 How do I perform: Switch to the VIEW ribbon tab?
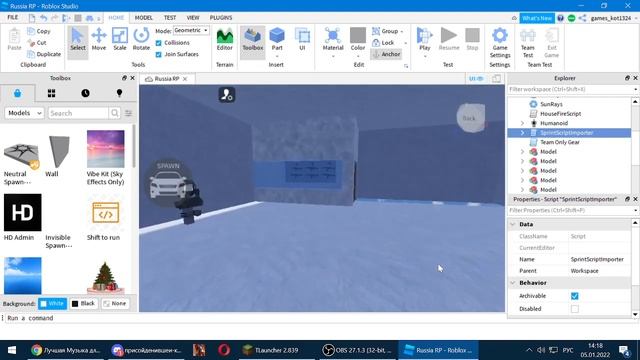193,18
